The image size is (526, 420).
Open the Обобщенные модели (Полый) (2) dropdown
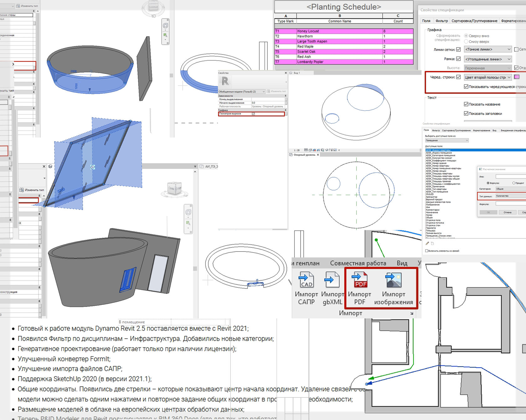241,91
